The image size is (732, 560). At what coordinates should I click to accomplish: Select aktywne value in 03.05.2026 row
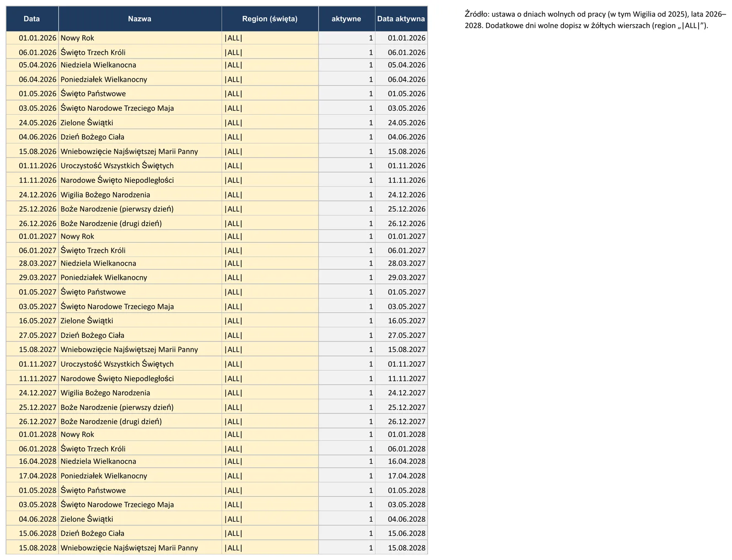[347, 108]
